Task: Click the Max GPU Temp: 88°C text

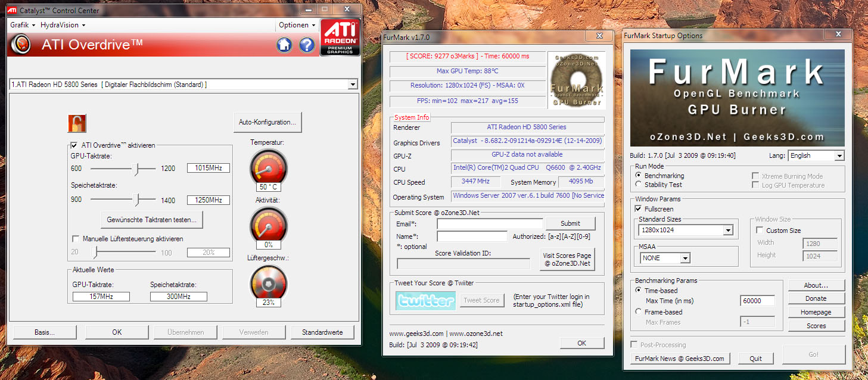Action: [x=468, y=71]
